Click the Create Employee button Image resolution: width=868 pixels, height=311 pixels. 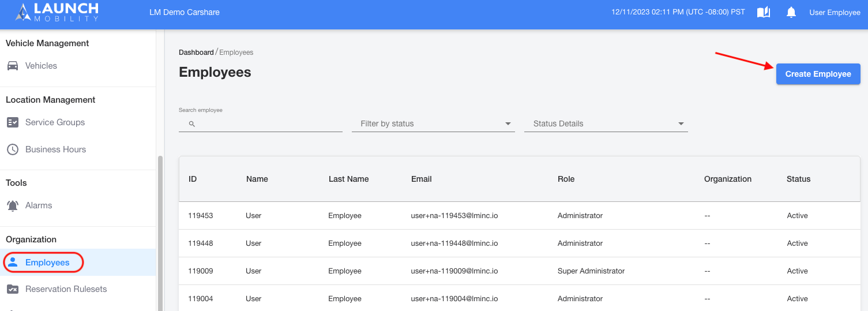tap(818, 74)
